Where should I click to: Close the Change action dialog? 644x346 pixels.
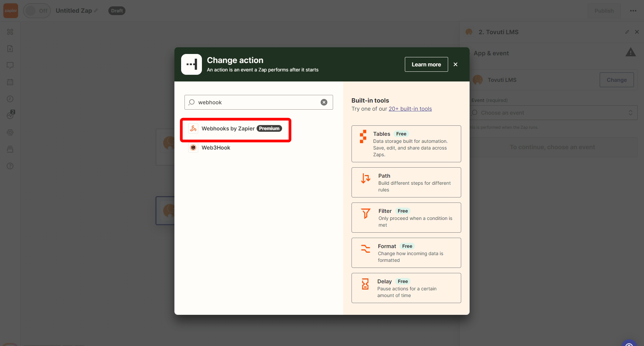455,64
